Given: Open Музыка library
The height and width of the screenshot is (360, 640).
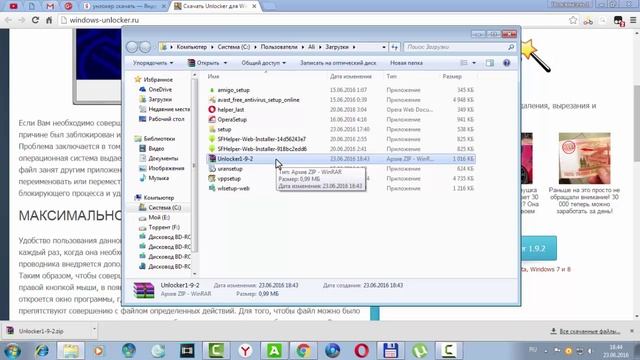Looking at the screenshot, I should tap(159, 178).
